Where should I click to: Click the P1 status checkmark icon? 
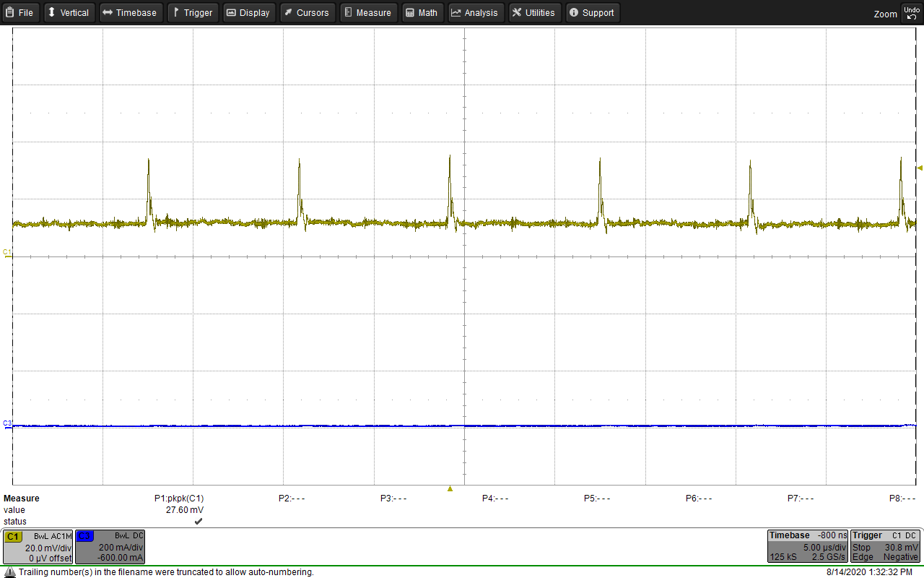pyautogui.click(x=199, y=522)
